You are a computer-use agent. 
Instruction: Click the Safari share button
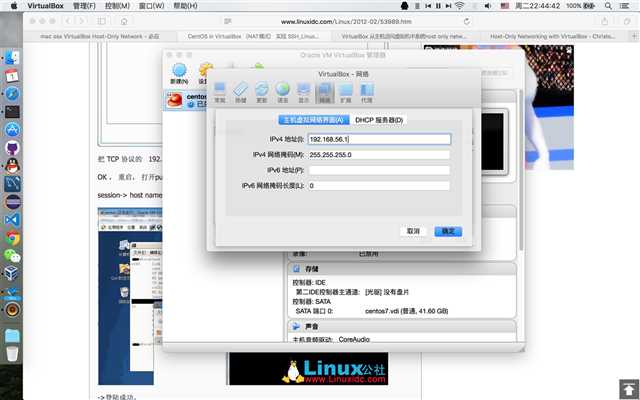click(x=604, y=21)
